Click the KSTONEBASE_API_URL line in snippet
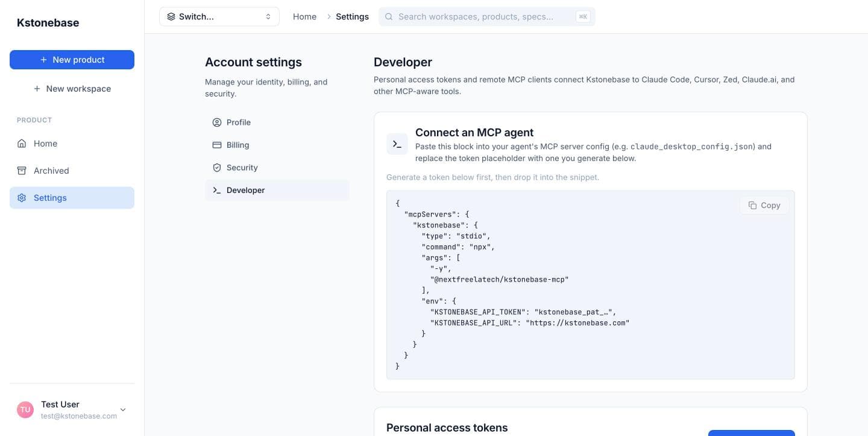Screen dimensions: 868x436 530,323
